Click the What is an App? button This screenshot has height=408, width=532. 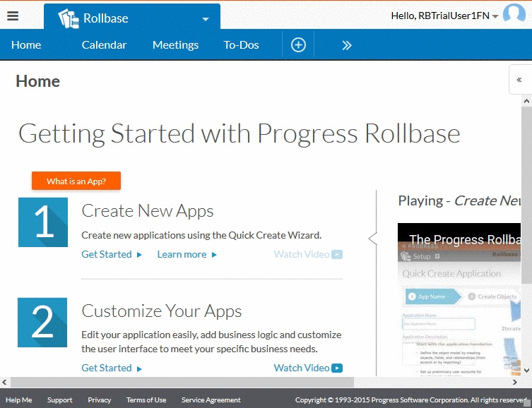pos(76,181)
